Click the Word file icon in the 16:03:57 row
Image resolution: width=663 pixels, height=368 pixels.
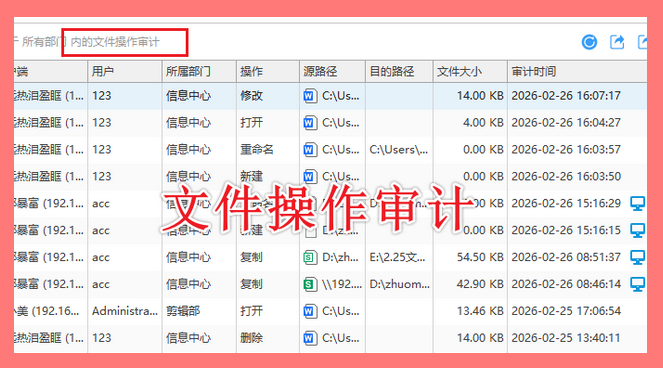(310, 150)
